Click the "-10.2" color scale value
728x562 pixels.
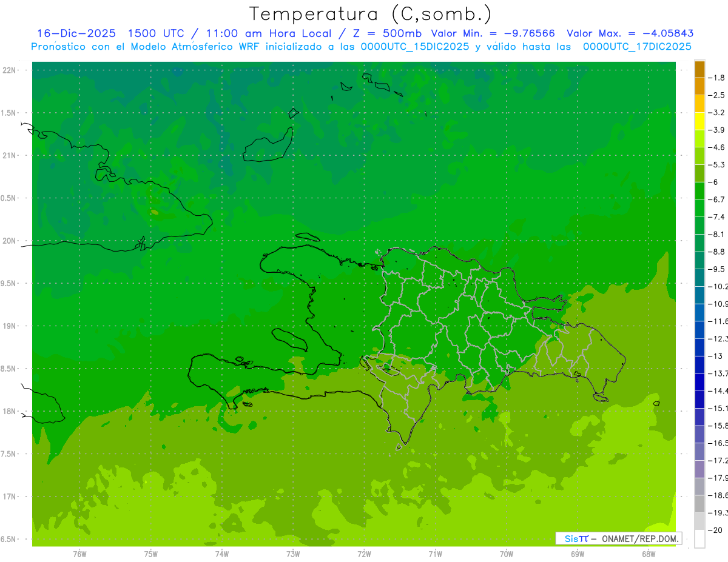(x=718, y=286)
